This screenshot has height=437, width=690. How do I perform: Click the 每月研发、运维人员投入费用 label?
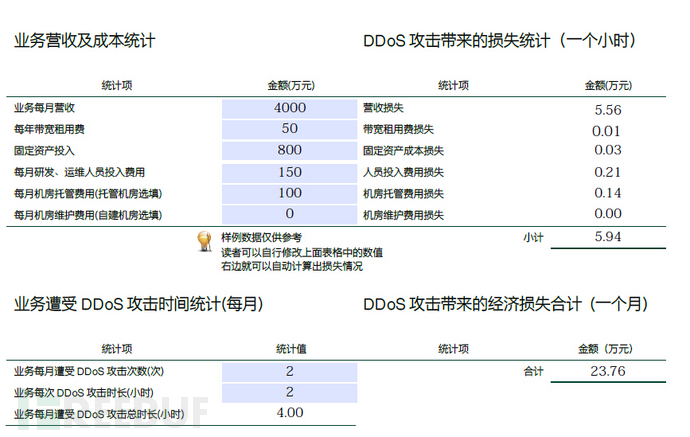coord(79,172)
